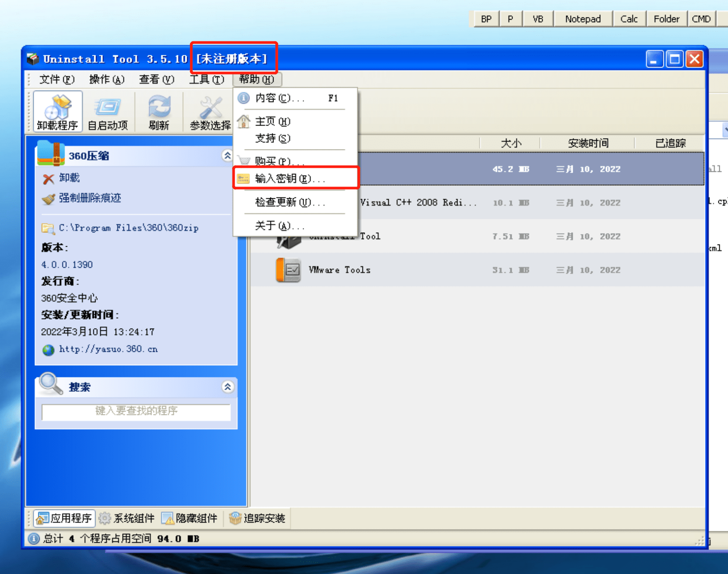Click the 31.1 MB size cell
The image size is (728, 574).
pos(511,270)
